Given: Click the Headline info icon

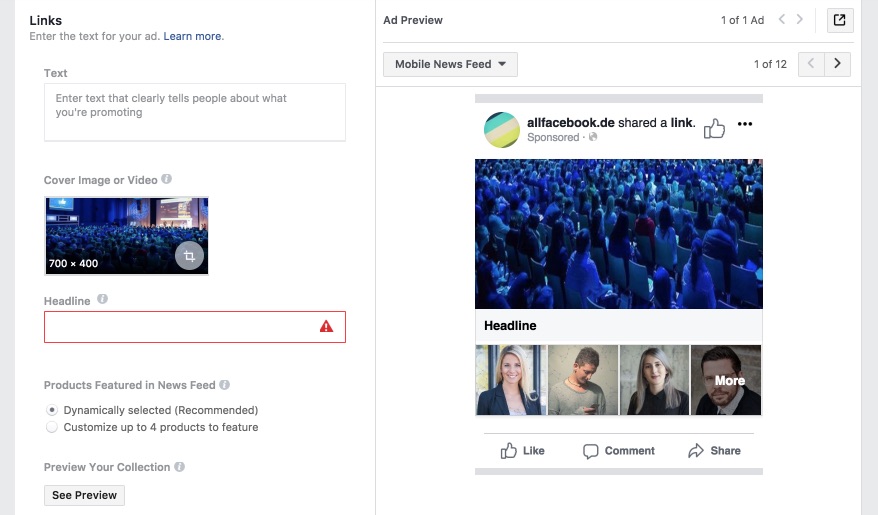Looking at the screenshot, I should coord(102,299).
